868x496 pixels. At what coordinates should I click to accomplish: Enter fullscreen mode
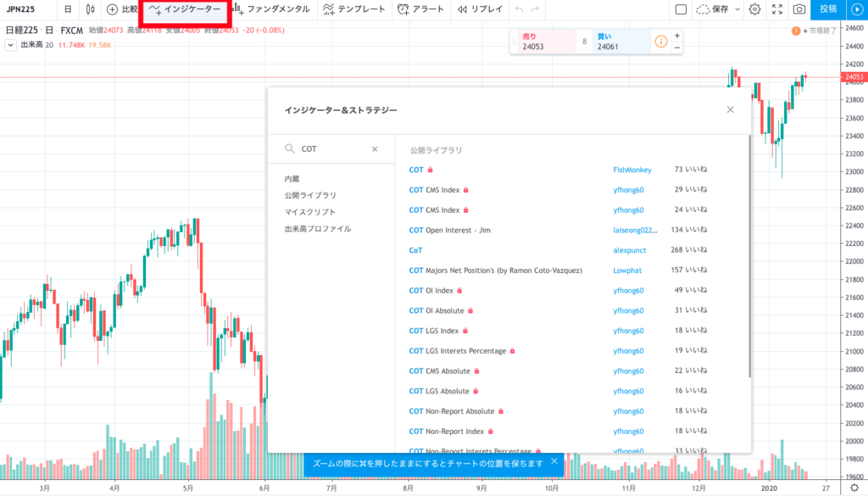coord(777,9)
